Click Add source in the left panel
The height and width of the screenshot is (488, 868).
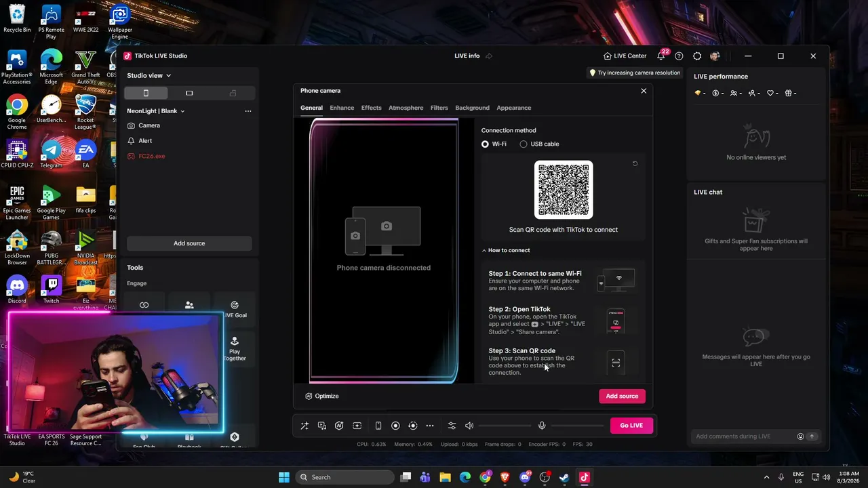click(x=189, y=243)
